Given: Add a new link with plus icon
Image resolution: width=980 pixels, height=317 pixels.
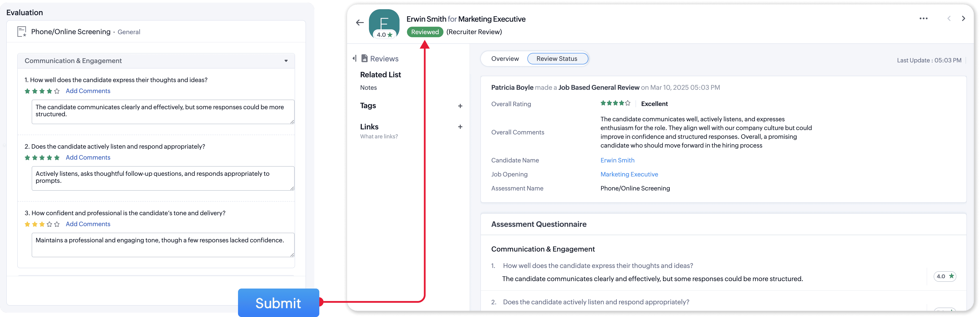Looking at the screenshot, I should (460, 127).
